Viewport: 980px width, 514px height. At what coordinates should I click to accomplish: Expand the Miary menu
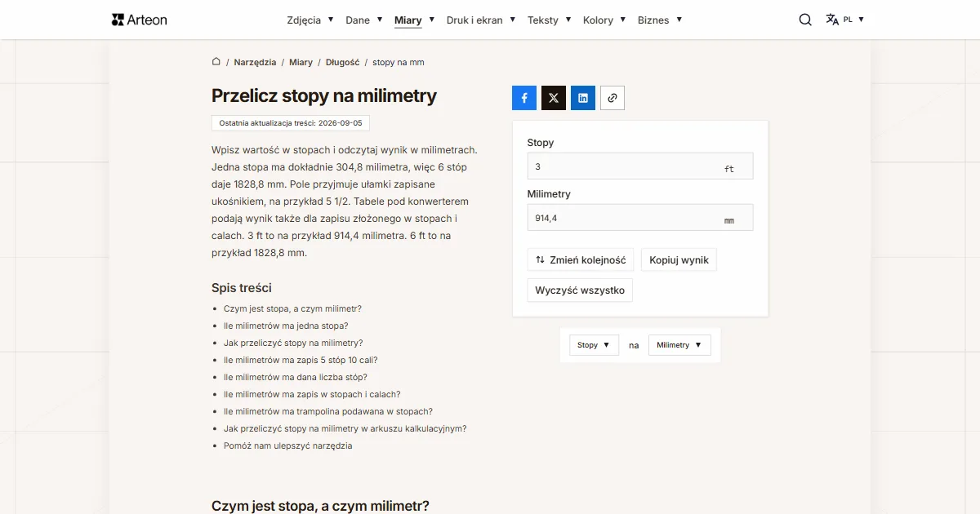(415, 20)
